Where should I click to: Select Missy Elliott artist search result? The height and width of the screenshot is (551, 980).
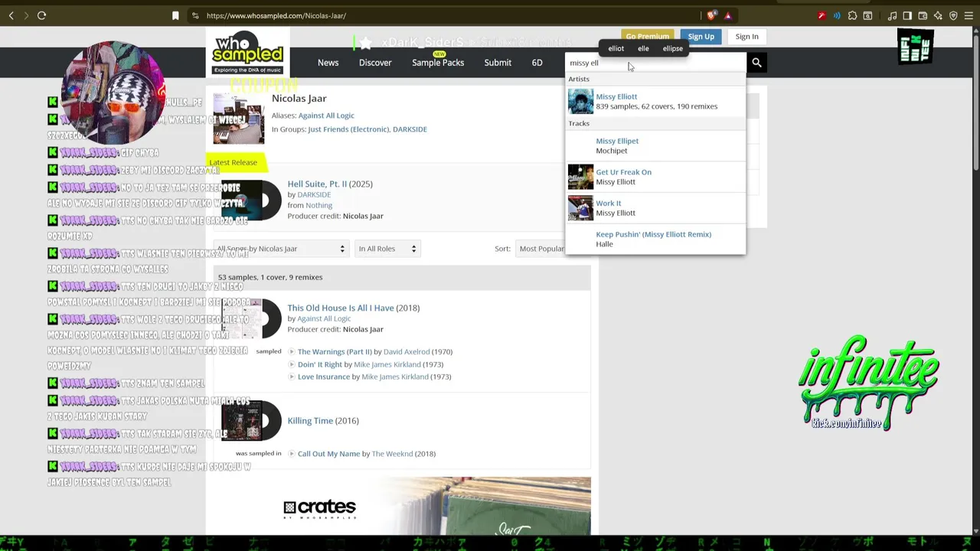tap(655, 101)
